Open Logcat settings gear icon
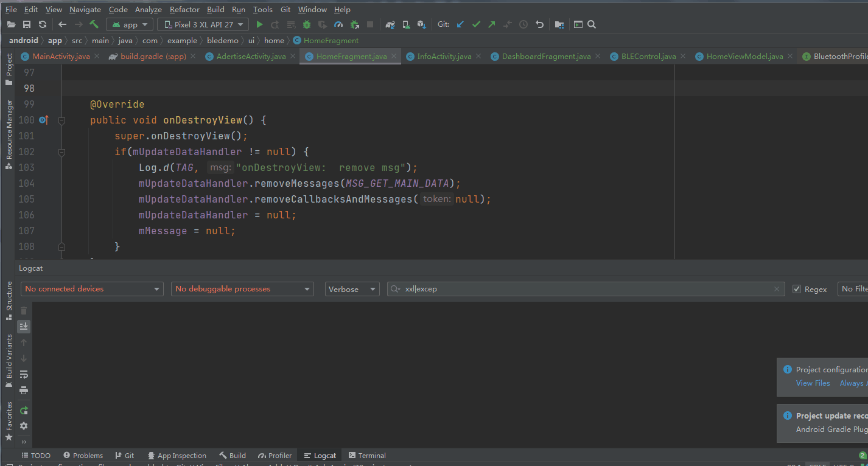Screen dimensions: 868x466 (x=24, y=426)
